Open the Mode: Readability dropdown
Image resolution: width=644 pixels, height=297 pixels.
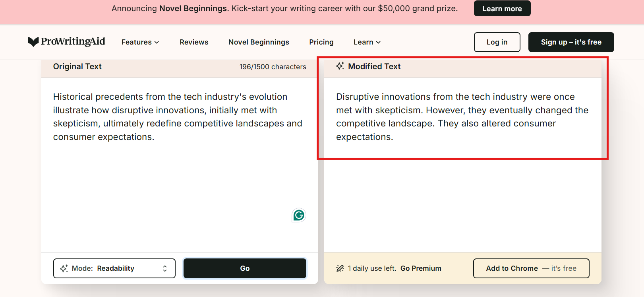point(114,268)
